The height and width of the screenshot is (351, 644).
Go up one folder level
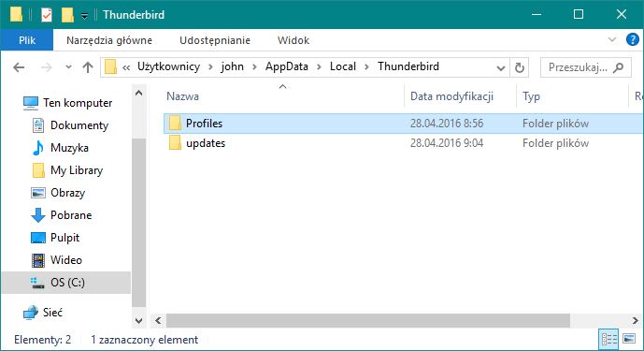pyautogui.click(x=88, y=67)
